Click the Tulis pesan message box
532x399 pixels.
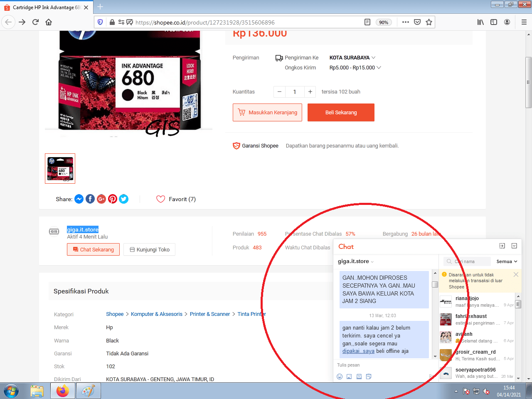[382, 365]
